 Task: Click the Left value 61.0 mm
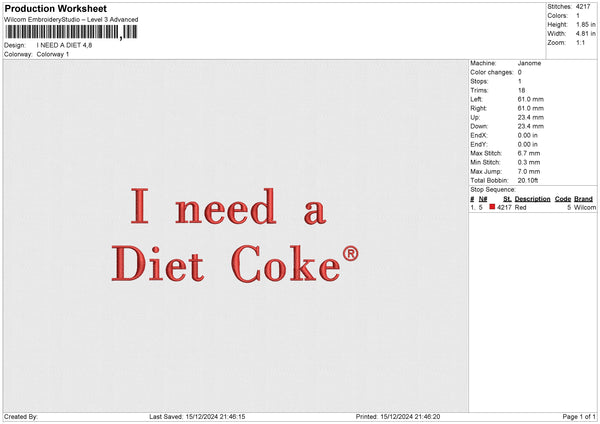[530, 99]
